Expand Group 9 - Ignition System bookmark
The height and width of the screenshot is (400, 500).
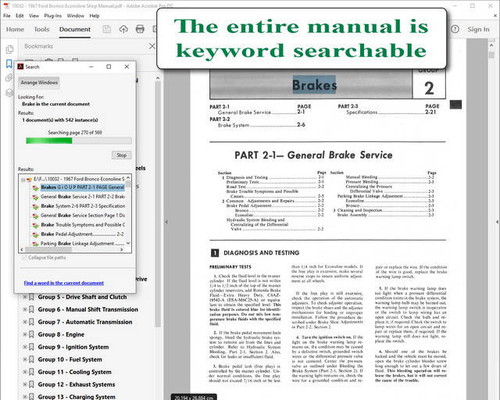tap(25, 347)
